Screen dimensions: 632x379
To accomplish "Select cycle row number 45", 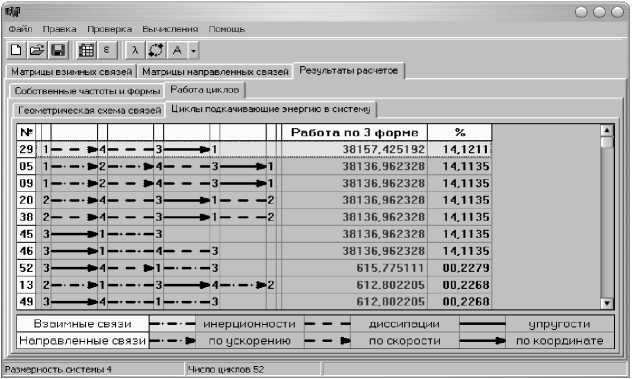I will (x=254, y=234).
